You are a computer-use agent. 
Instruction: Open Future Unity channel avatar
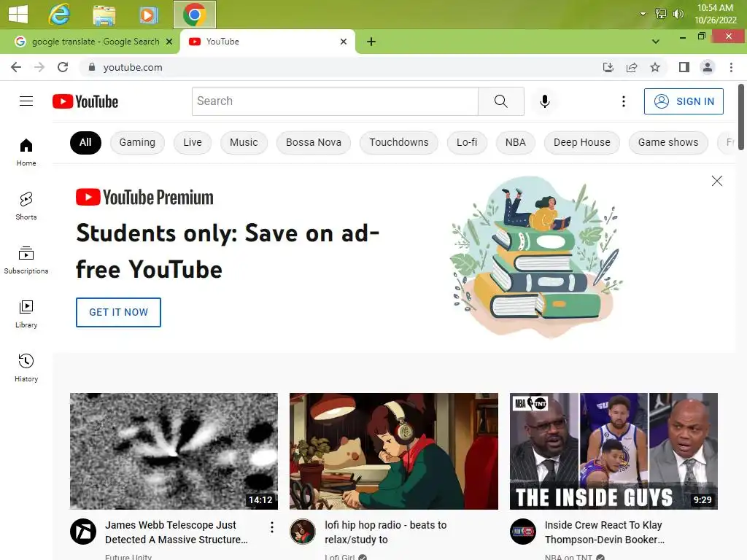coord(83,532)
